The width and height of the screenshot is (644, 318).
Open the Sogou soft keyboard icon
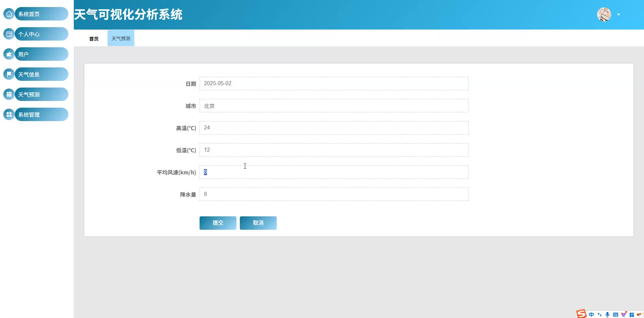615,315
